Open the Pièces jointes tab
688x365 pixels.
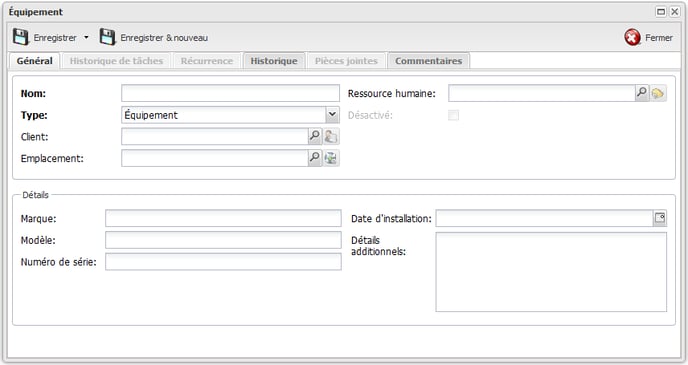[346, 61]
